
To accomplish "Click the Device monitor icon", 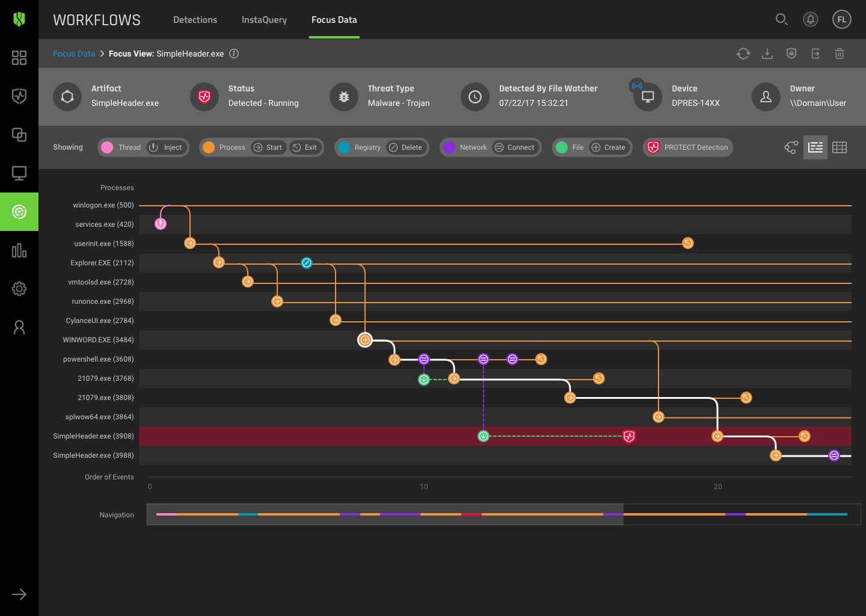I will 648,96.
